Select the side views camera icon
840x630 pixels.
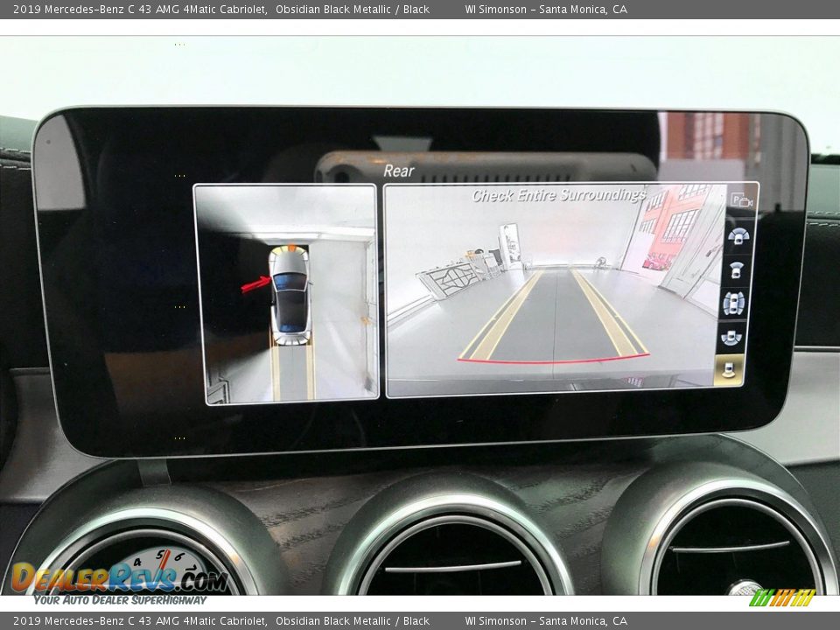point(733,304)
